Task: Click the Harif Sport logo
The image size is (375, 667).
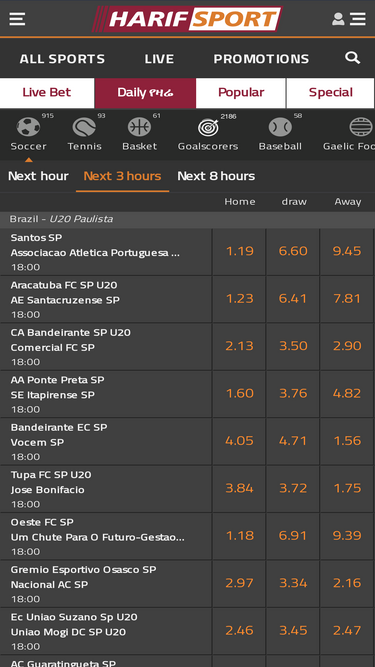Action: pos(187,19)
